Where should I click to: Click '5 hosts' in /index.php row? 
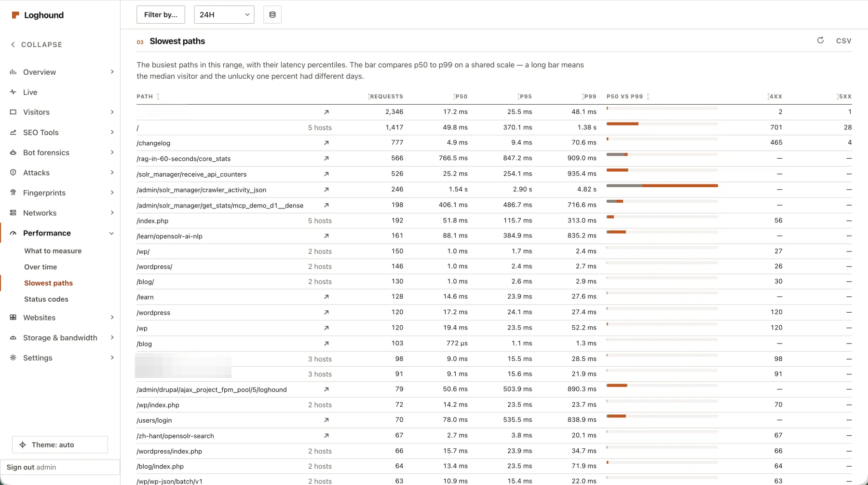[320, 221]
